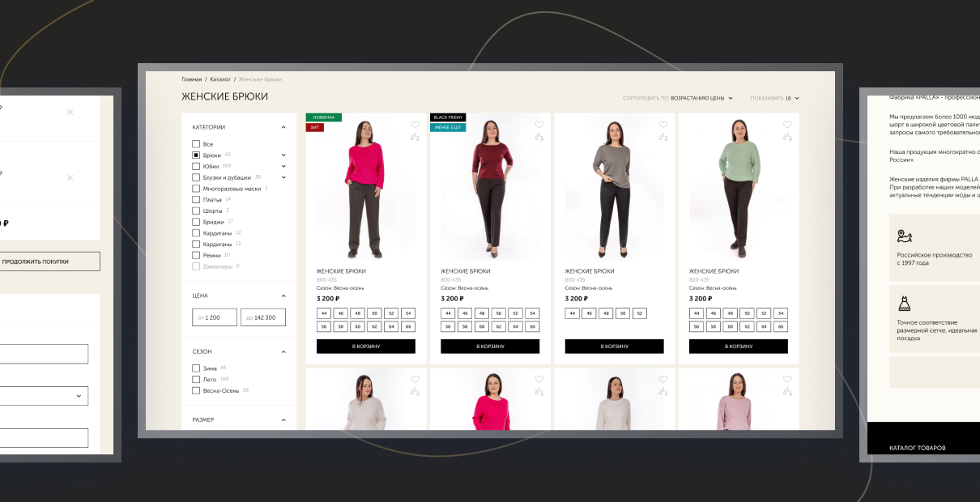Filter by Лето season checkbox
Screen dimensions: 980x502
pyautogui.click(x=196, y=379)
